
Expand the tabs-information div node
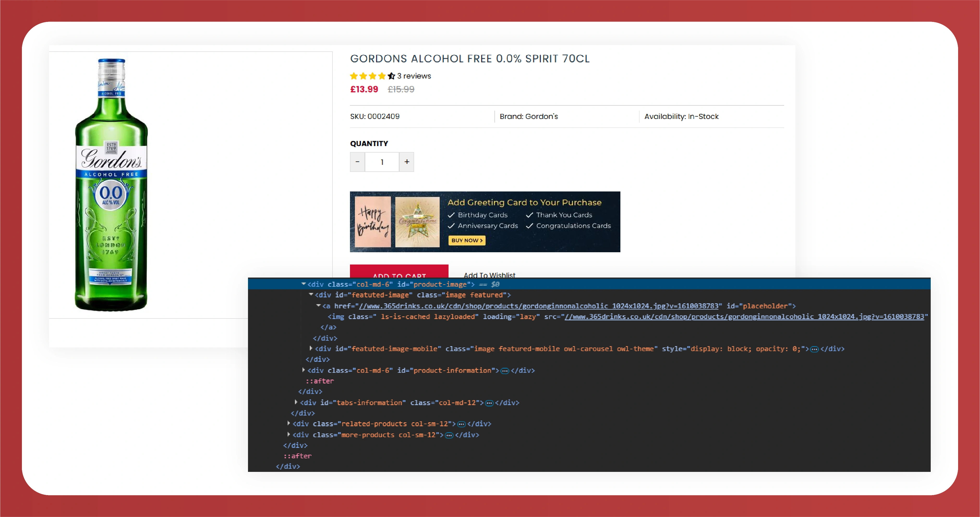(296, 402)
